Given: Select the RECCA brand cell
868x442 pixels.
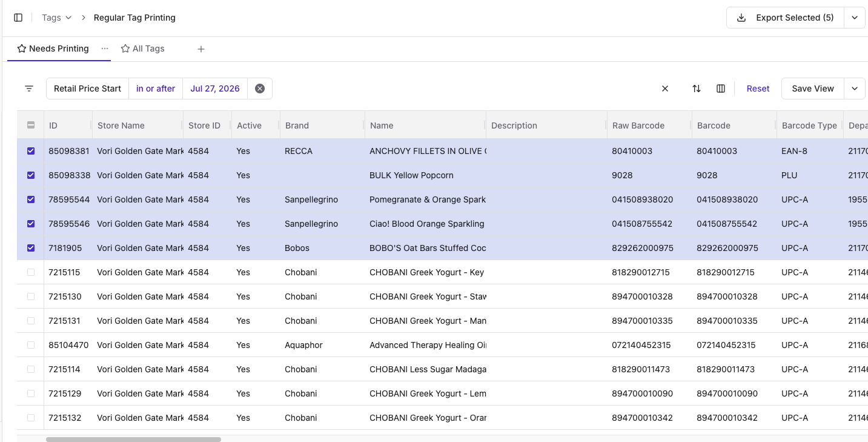Looking at the screenshot, I should [322, 151].
